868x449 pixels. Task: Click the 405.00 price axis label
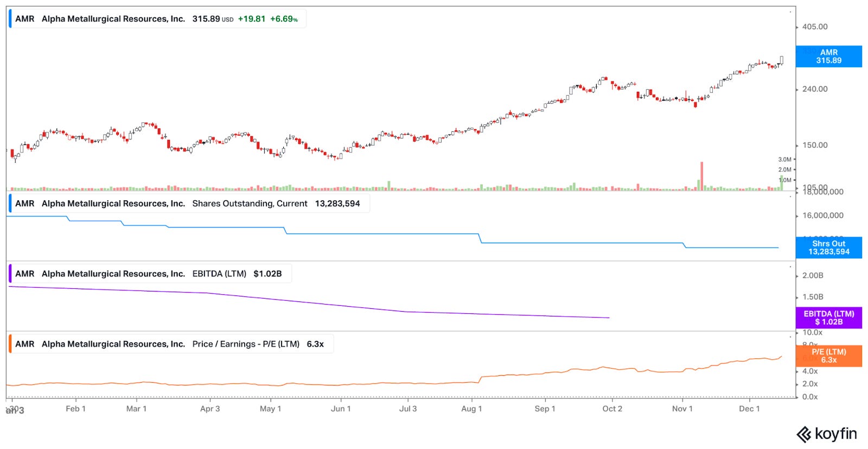(815, 27)
